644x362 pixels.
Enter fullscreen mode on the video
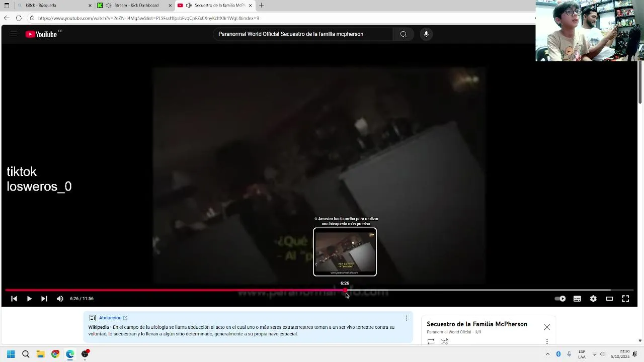625,299
